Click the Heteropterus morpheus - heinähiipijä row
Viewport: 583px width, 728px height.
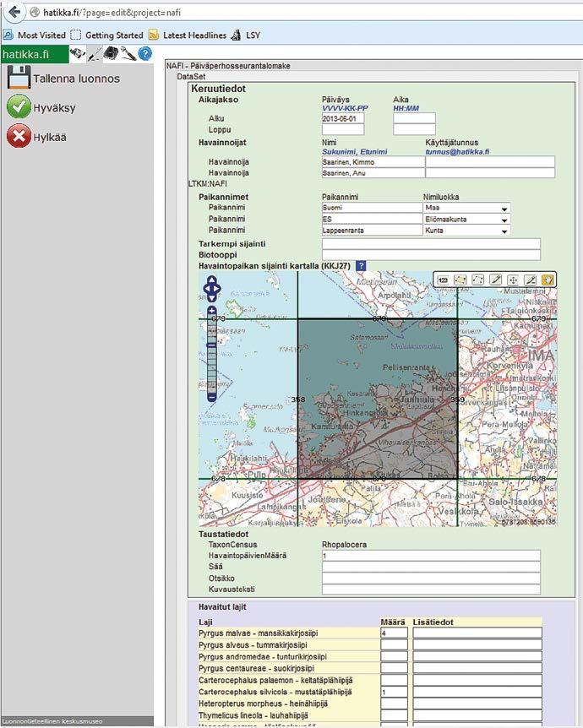point(263,704)
